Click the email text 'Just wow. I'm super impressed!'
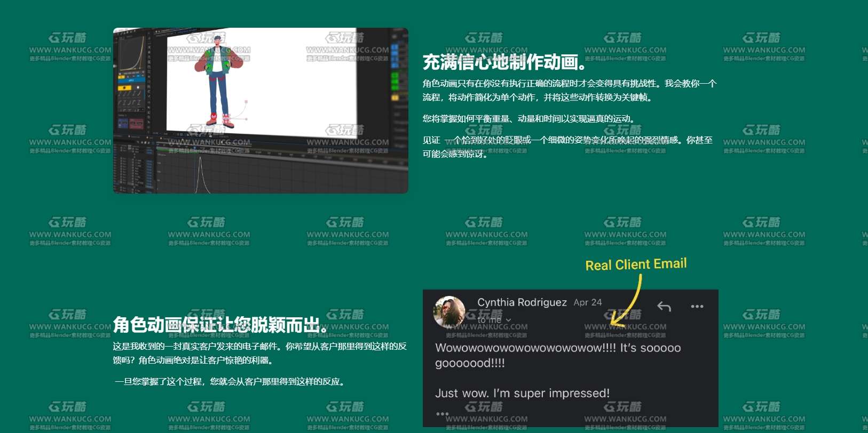 pos(522,394)
